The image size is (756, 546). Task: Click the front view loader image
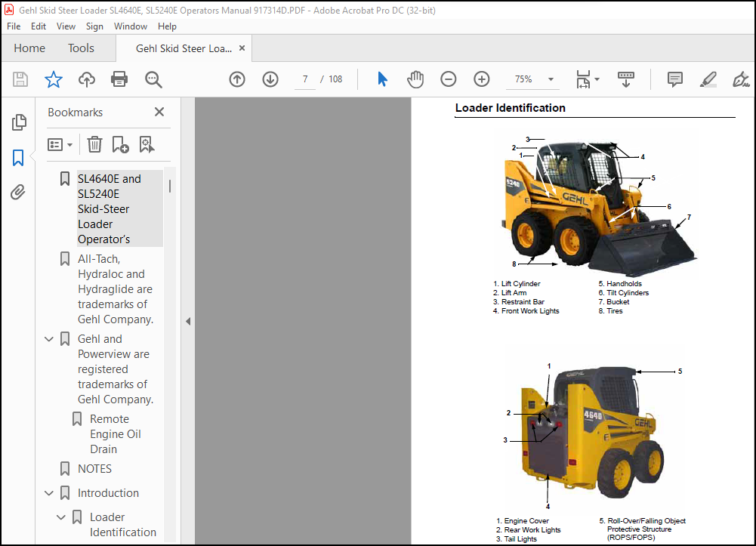tap(599, 208)
